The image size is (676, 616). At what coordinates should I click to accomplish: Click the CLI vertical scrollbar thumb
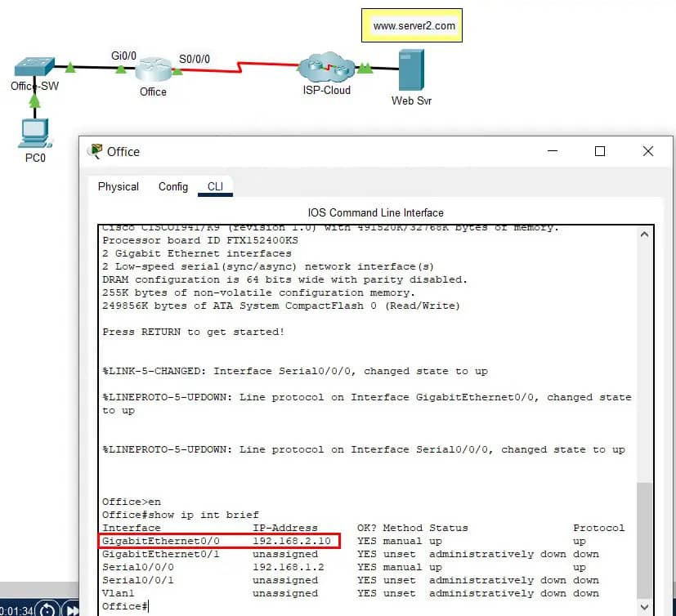pyautogui.click(x=644, y=541)
